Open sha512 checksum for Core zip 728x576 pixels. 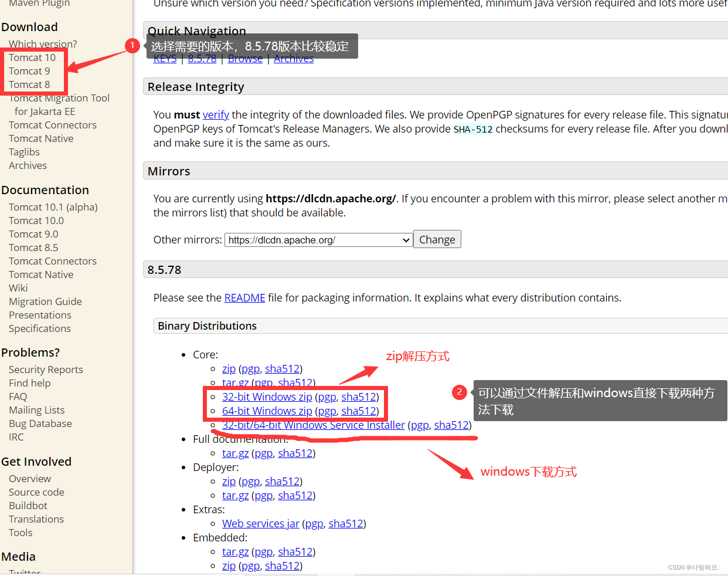(x=282, y=369)
